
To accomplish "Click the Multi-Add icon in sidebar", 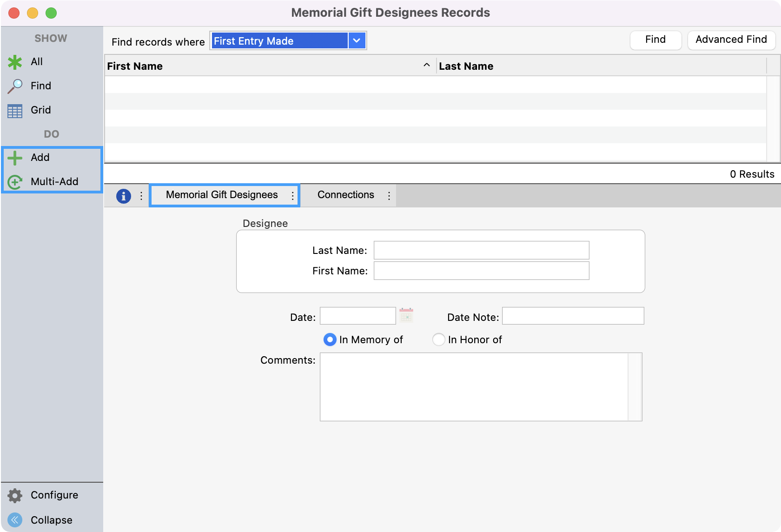I will pos(15,182).
